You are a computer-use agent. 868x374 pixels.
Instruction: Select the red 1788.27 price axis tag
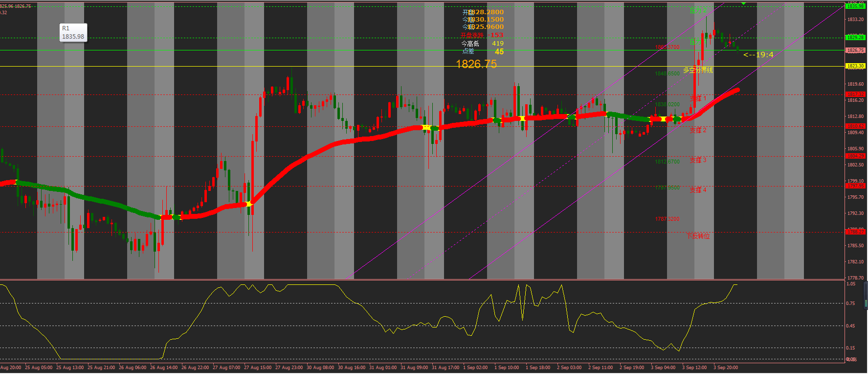[x=855, y=232]
